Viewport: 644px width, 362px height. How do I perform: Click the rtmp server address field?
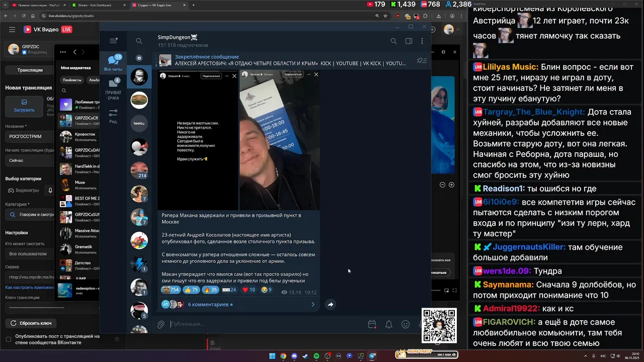click(x=30, y=277)
